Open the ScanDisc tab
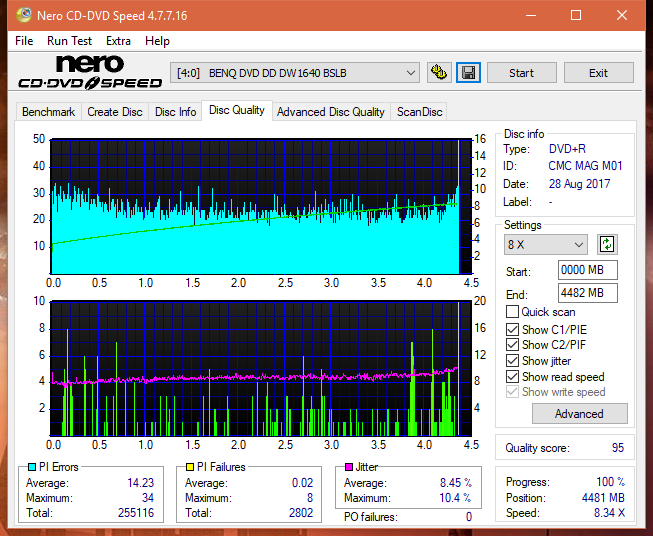The width and height of the screenshot is (653, 536). pyautogui.click(x=419, y=112)
